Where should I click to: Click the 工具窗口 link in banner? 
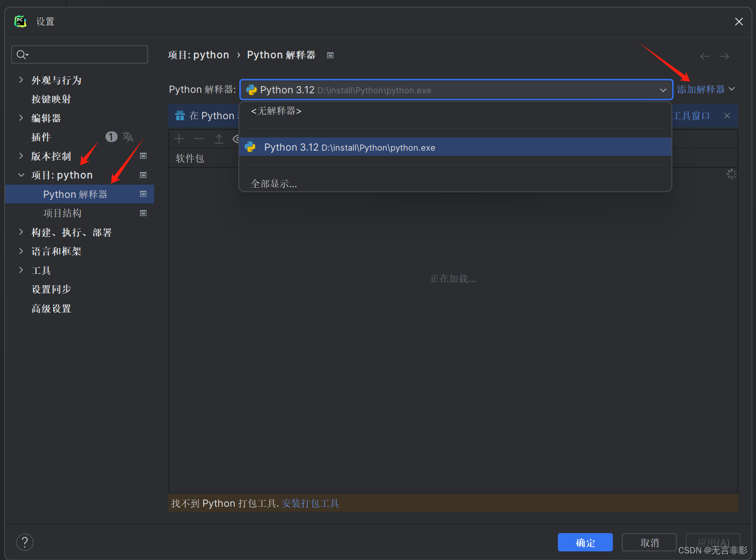(x=692, y=116)
